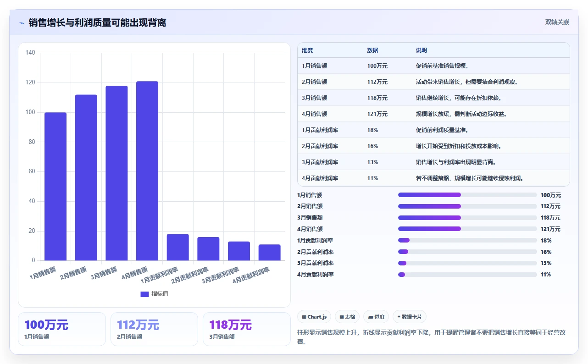Click the 指标值 legend label

160,294
